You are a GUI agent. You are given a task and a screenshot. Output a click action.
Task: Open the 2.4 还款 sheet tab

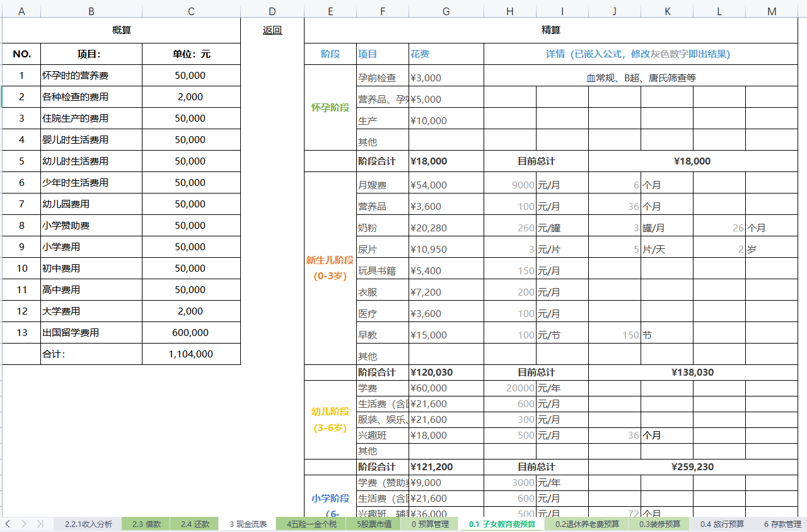[195, 524]
